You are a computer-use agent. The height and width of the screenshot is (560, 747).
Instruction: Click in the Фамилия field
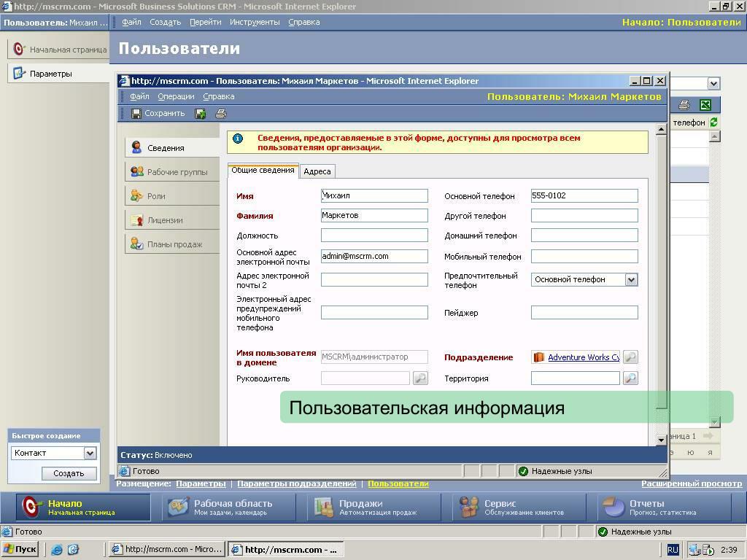pos(374,215)
